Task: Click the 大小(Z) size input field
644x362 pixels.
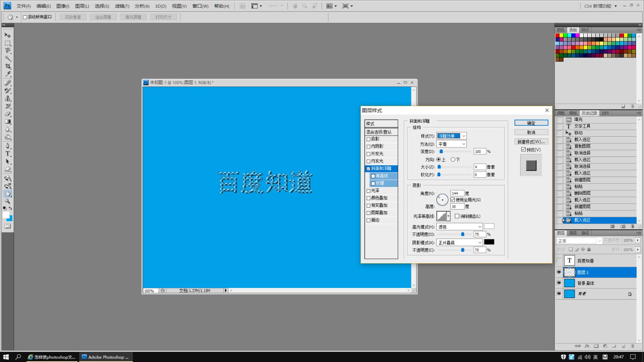Action: pos(479,167)
